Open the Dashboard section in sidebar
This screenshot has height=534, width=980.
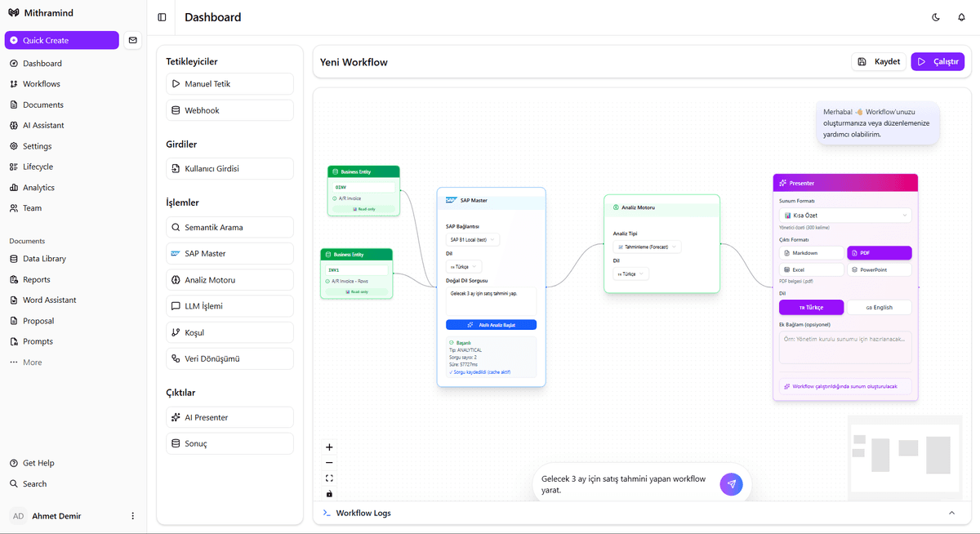pos(44,63)
